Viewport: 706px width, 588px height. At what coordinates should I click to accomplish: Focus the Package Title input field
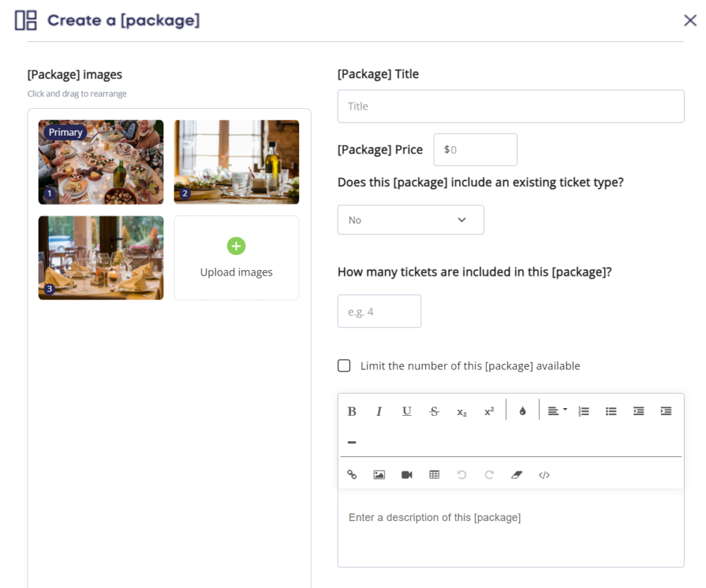pyautogui.click(x=511, y=106)
